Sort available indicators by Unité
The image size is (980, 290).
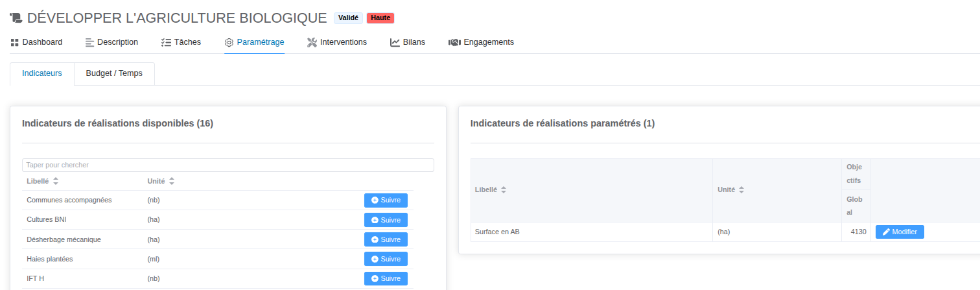pos(161,181)
